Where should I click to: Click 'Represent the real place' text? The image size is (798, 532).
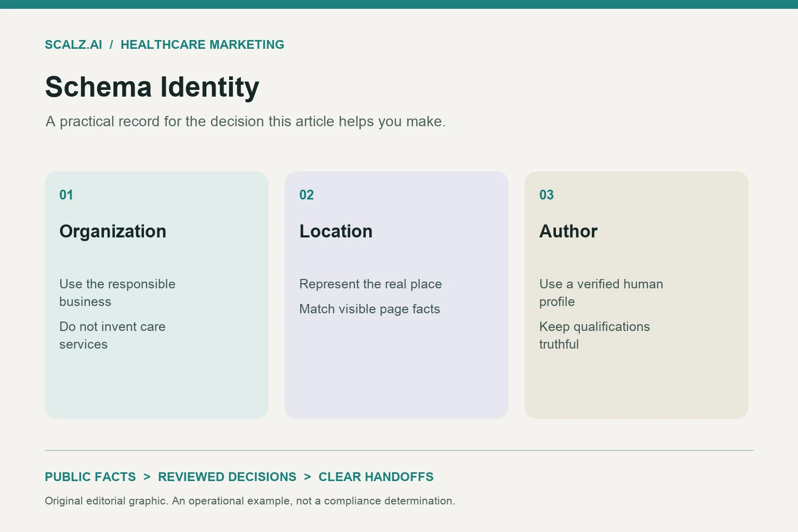pyautogui.click(x=370, y=284)
